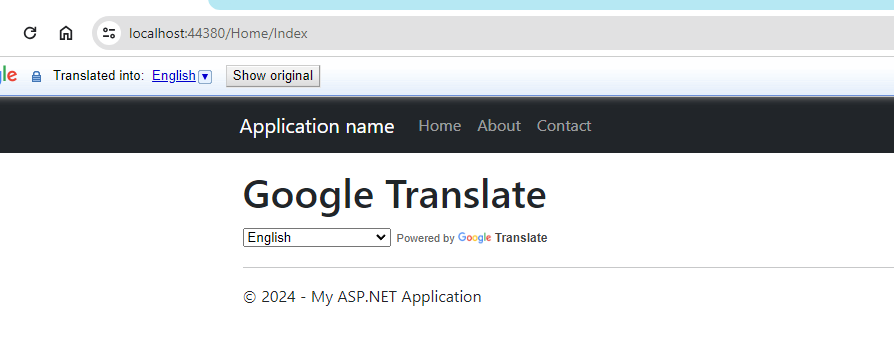Reload the page with the refresh icon
The image size is (894, 361).
tap(30, 33)
